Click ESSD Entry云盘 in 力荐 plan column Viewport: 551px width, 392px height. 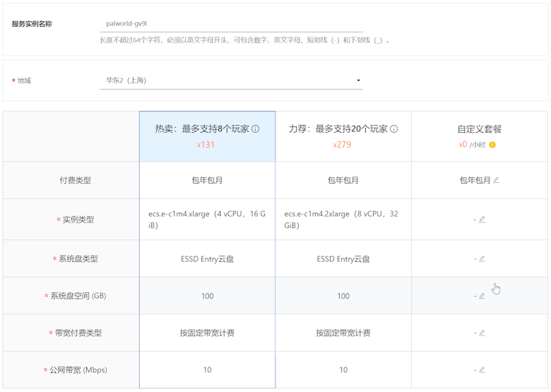click(x=343, y=259)
